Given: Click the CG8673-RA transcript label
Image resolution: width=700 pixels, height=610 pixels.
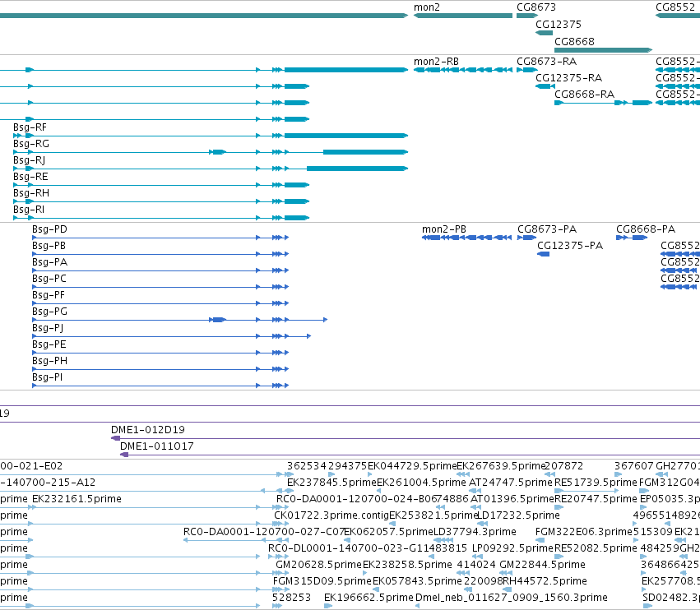Looking at the screenshot, I should [x=546, y=62].
